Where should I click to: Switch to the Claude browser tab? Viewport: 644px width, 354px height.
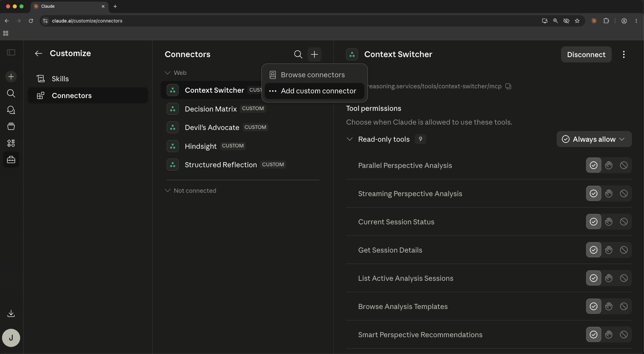tap(70, 6)
